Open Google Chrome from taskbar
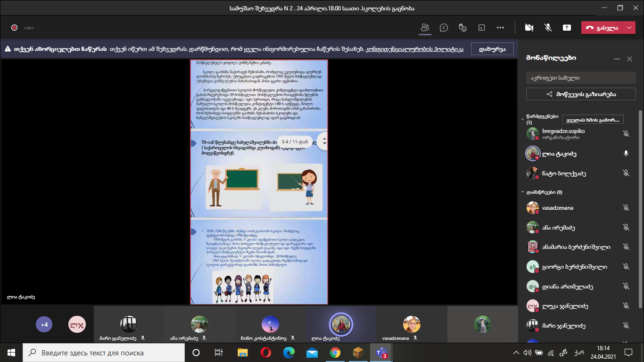The width and height of the screenshot is (644, 362). click(x=335, y=353)
